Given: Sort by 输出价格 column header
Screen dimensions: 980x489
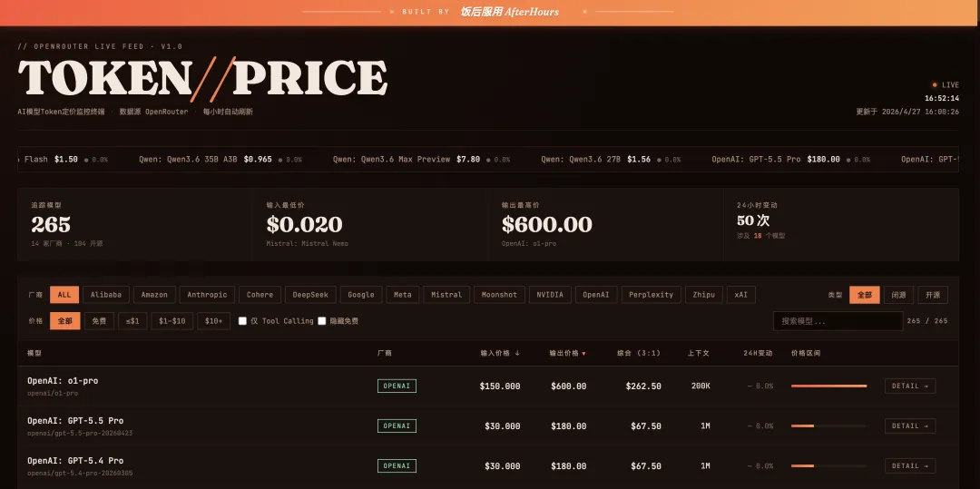Looking at the screenshot, I should click(567, 353).
